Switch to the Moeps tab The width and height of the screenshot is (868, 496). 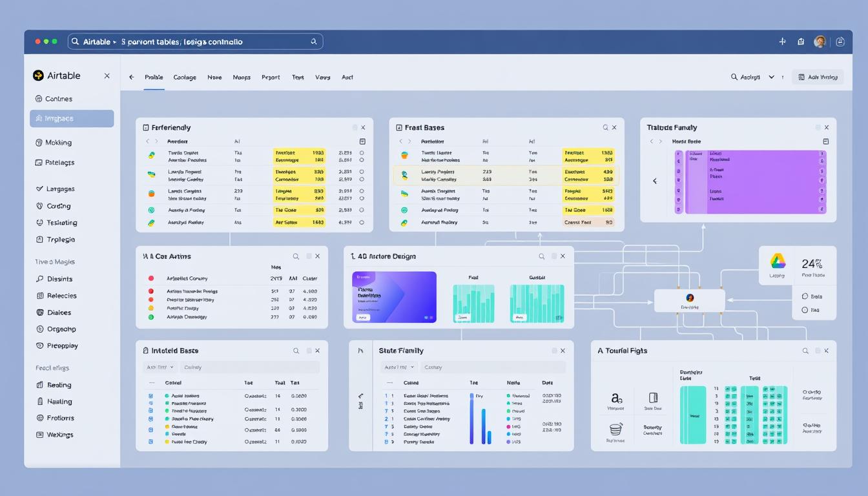[242, 77]
